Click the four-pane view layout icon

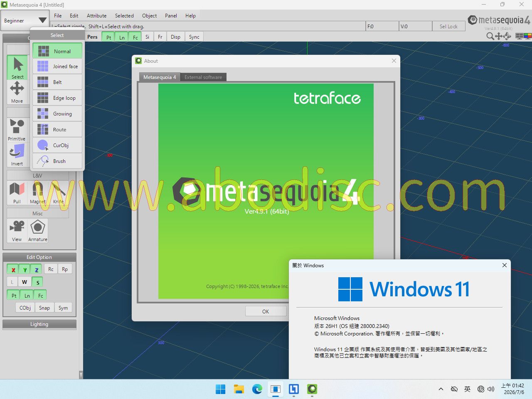pos(519,36)
